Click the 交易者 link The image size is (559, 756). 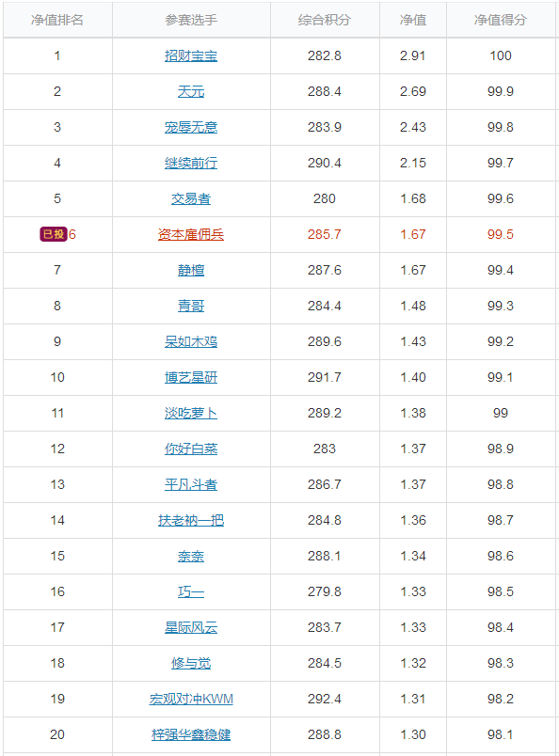tap(191, 198)
